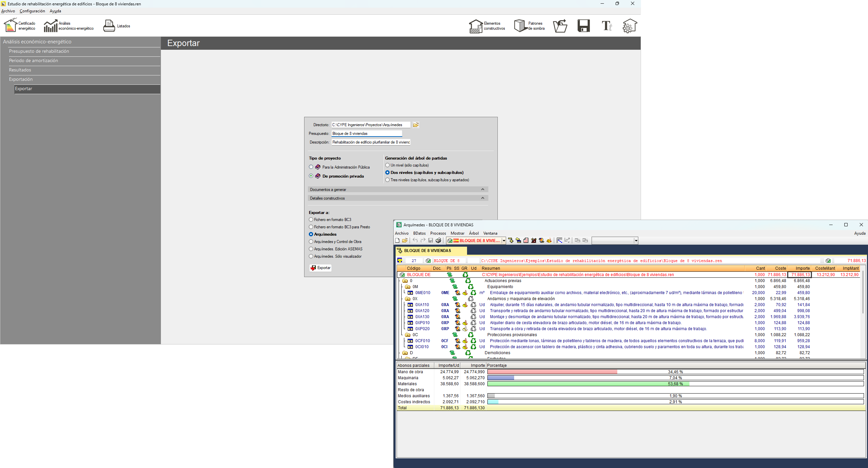
Task: Go to Presupuesto de rehabilitación
Action: pyautogui.click(x=39, y=51)
